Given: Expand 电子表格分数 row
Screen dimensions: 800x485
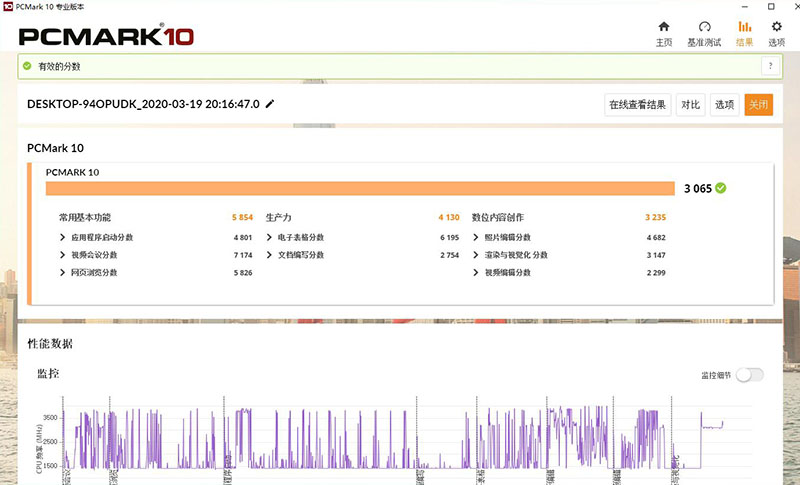Looking at the screenshot, I should (x=269, y=237).
